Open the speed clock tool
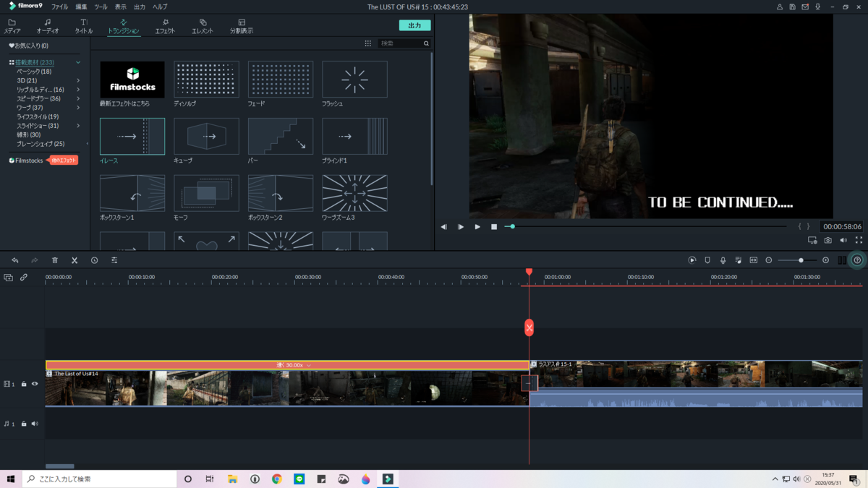Screen dimensions: 868x488 (94, 260)
